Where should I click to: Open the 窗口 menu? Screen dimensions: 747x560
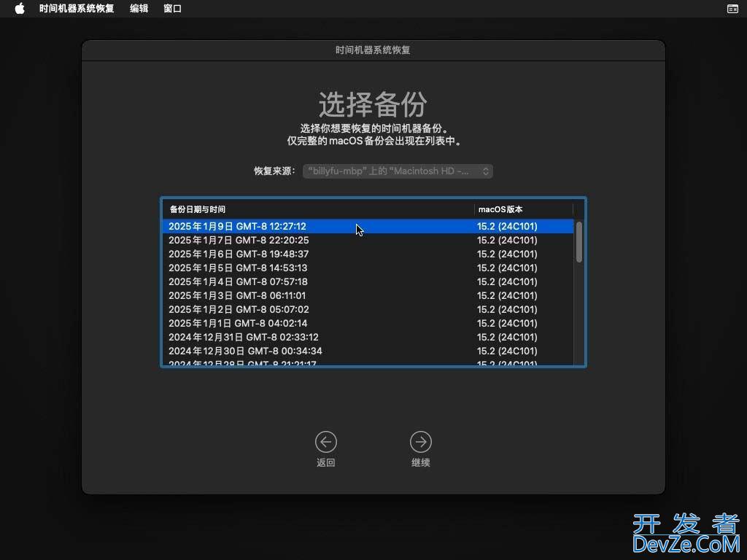(172, 9)
